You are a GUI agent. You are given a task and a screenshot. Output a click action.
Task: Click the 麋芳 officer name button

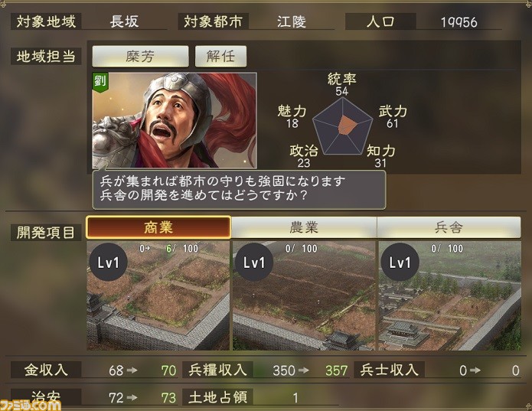click(x=140, y=57)
